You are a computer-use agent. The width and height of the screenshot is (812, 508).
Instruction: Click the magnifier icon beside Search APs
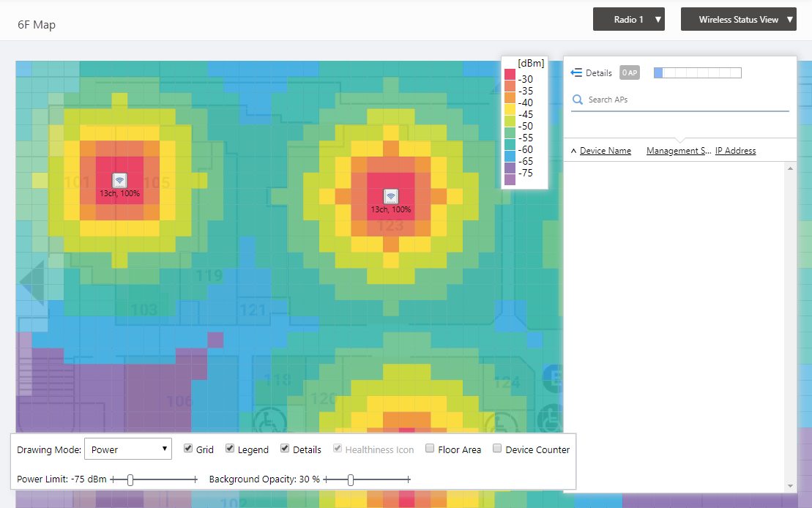[578, 100]
